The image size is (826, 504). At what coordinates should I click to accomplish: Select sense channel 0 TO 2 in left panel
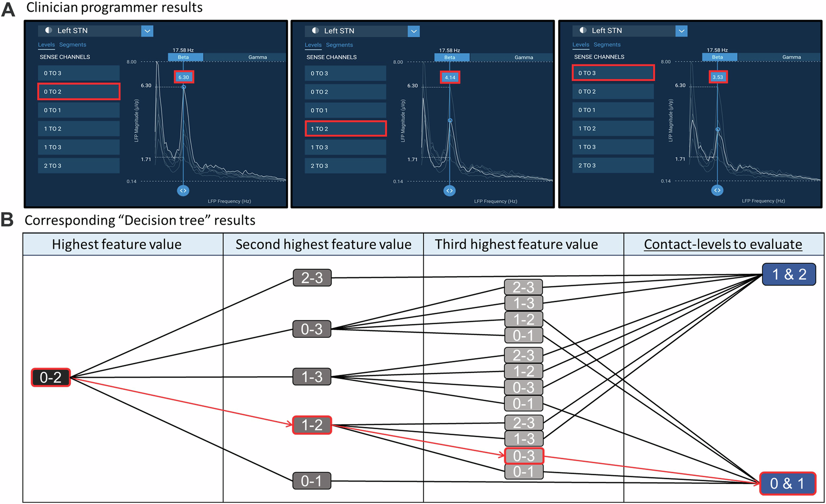[x=79, y=91]
